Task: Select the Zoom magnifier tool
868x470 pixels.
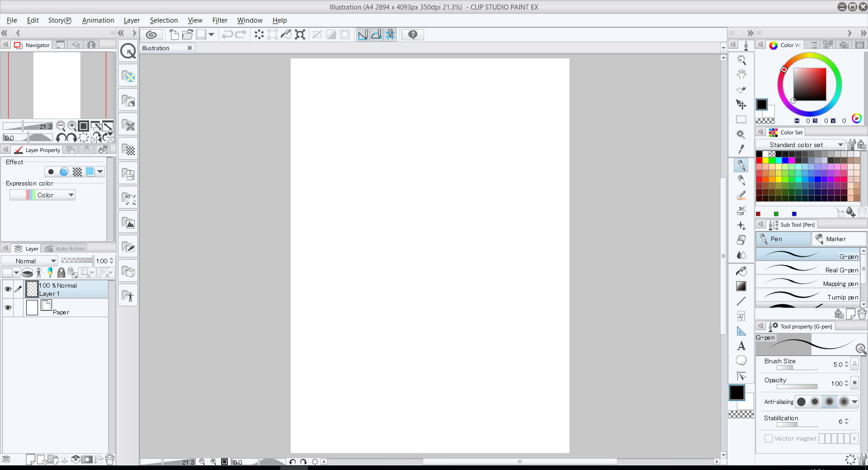Action: 741,60
